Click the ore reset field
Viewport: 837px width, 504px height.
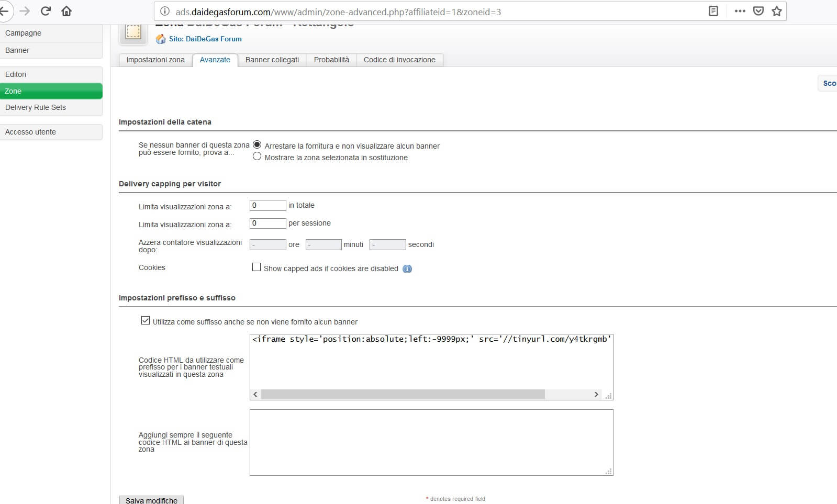coord(268,244)
